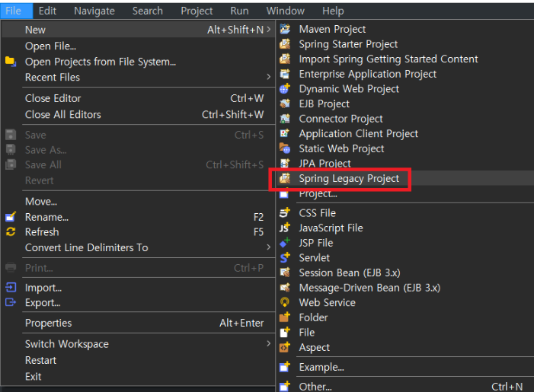Viewport: 534px width, 392px height.
Task: Open the Project menu
Action: (197, 11)
